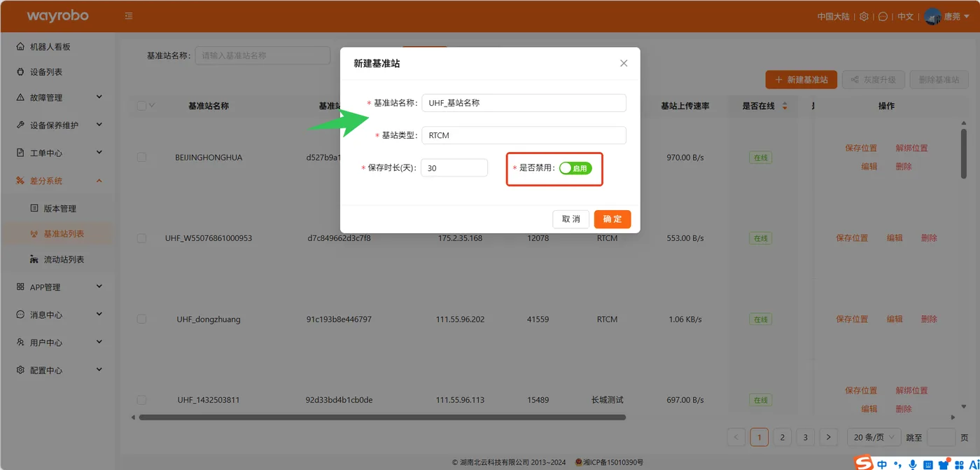The height and width of the screenshot is (470, 980).
Task: Click the 消息中心 sidebar icon
Action: [x=20, y=315]
